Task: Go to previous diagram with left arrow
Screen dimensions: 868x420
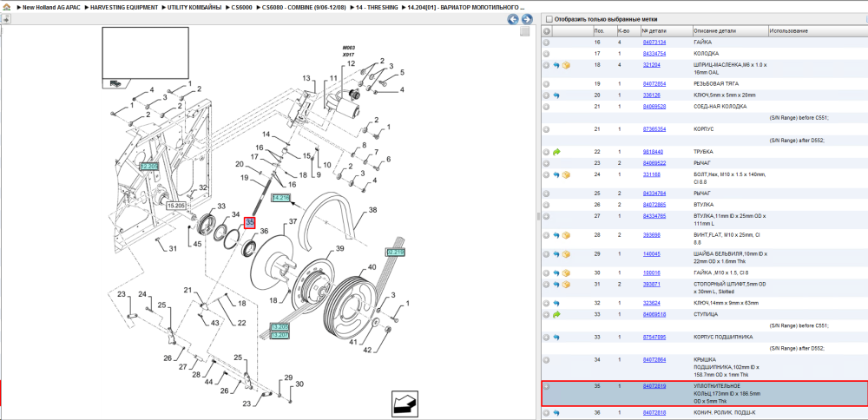Action: point(513,19)
